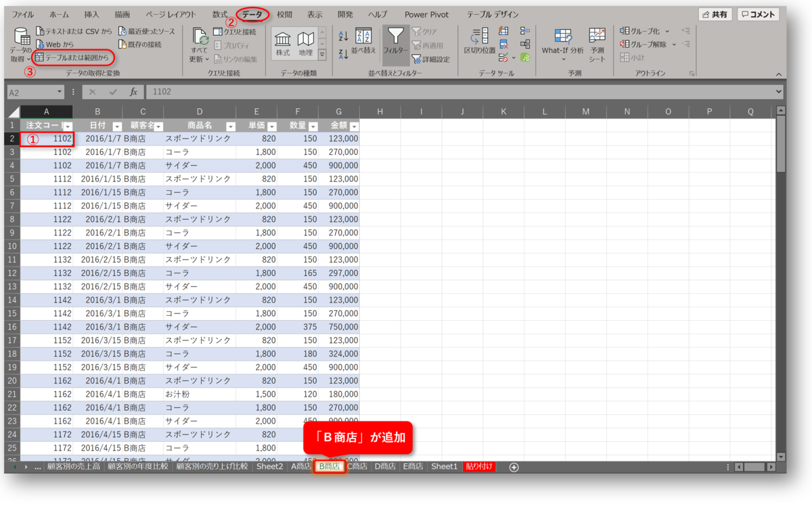Screen dimensions: 812x519
Task: Click the Flash Fill icon
Action: 503,31
